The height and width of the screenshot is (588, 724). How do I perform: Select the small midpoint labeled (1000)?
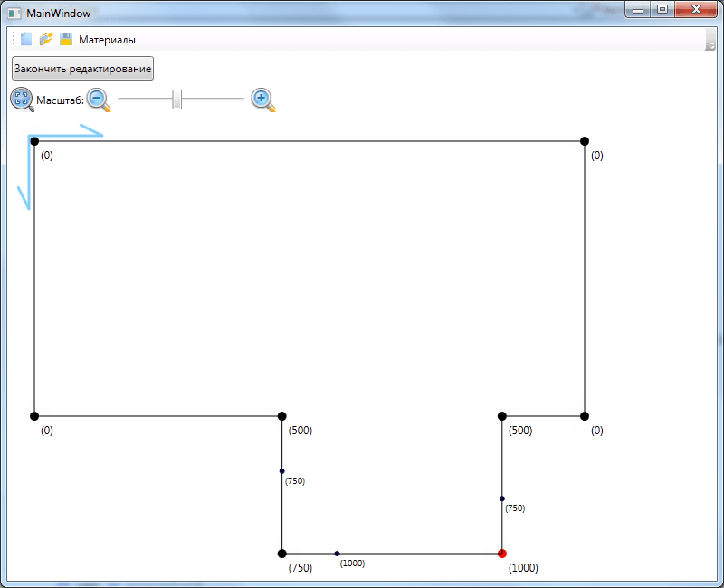337,554
